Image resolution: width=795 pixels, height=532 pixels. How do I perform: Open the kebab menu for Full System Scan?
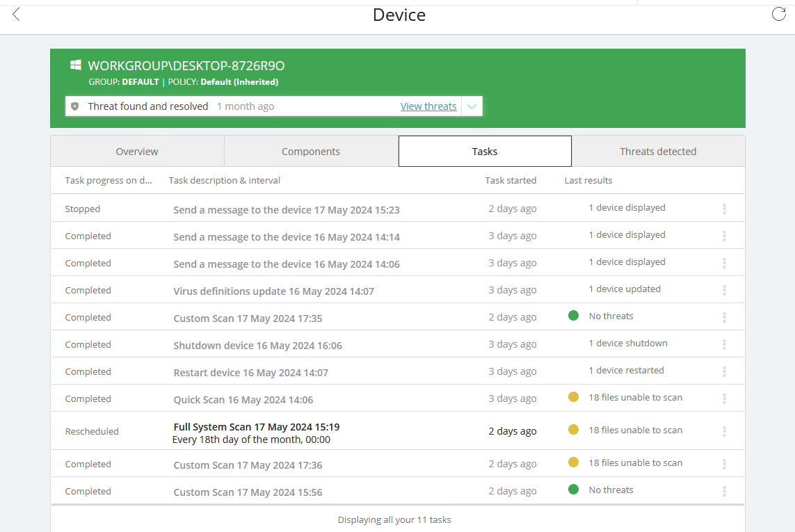(x=724, y=430)
